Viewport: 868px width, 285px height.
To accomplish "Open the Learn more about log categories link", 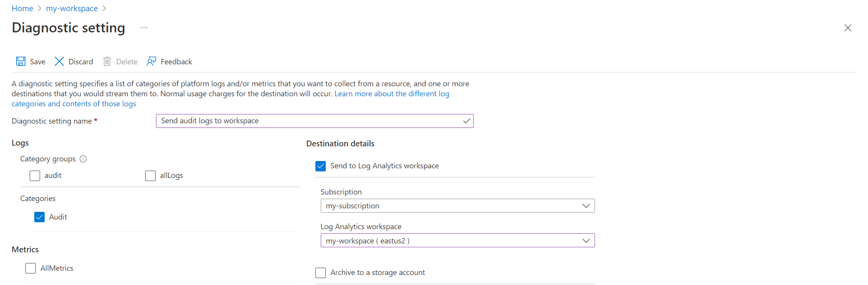I will [392, 94].
